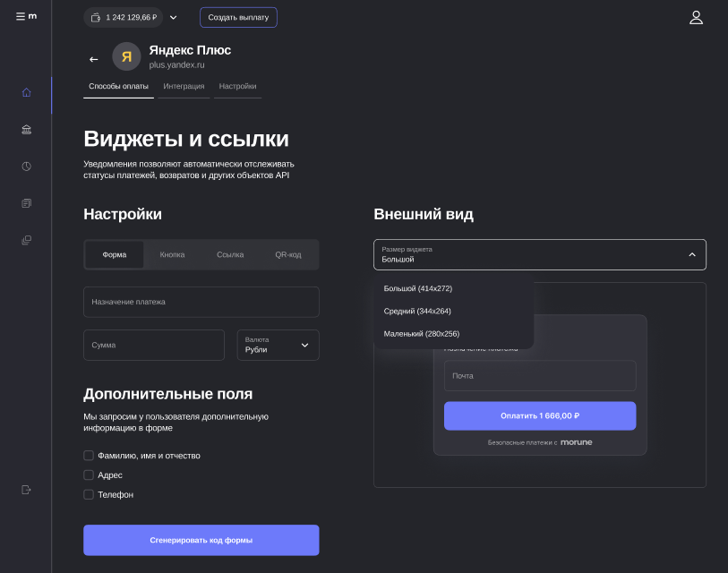Screen dimensions: 728x573
Task: Click the logout icon in sidebar
Action: point(26,490)
